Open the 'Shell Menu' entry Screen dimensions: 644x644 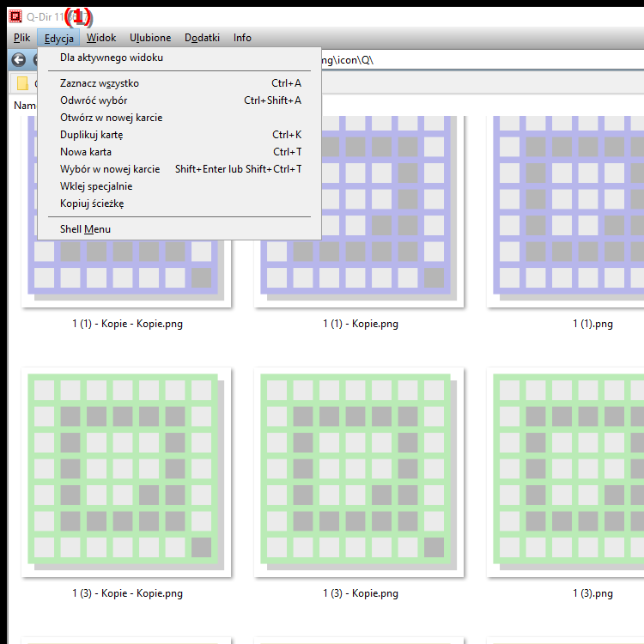click(x=179, y=229)
